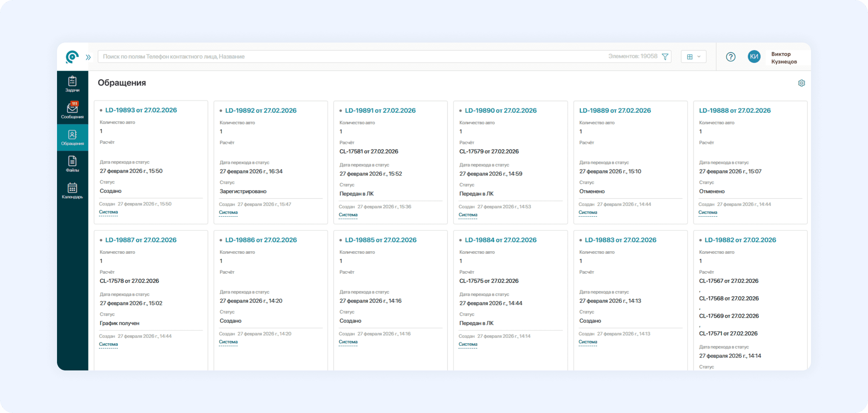Open request LD-19882 от 27.02.2026
868x413 pixels.
point(740,240)
